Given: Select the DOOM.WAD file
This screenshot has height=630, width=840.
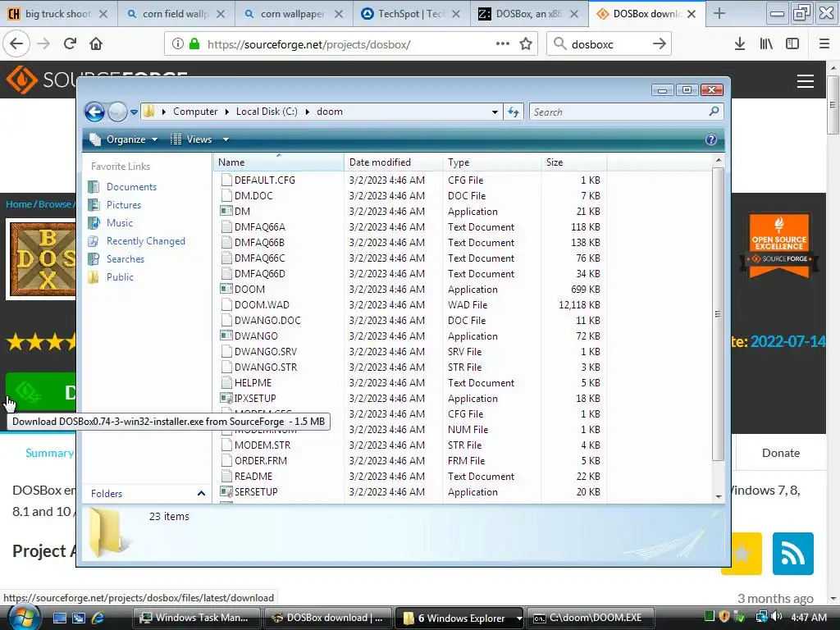Looking at the screenshot, I should coord(262,305).
